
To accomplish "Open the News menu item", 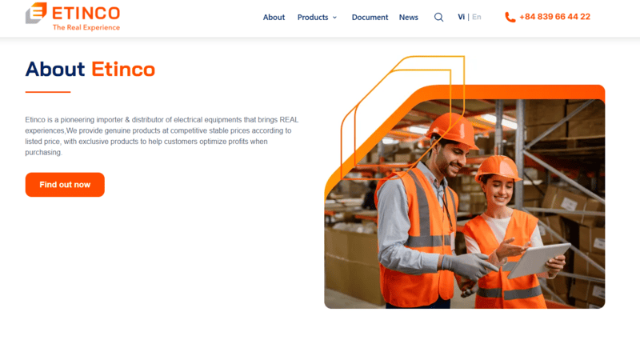I will click(x=409, y=17).
